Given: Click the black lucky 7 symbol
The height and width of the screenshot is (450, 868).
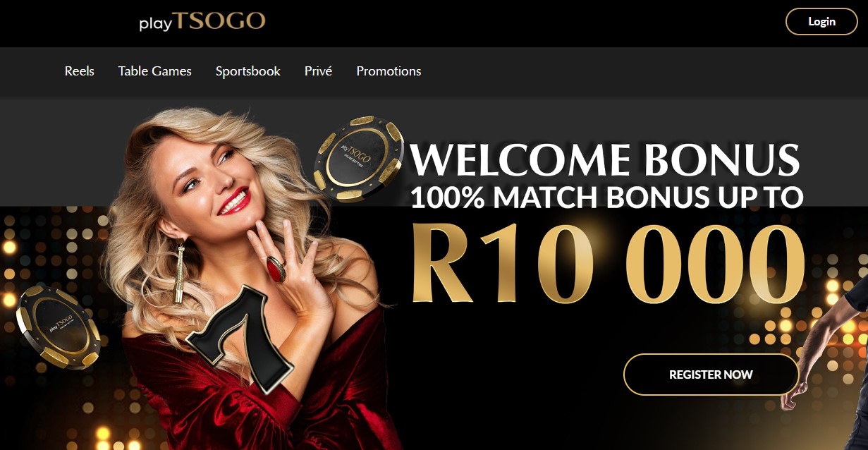Looking at the screenshot, I should pyautogui.click(x=238, y=337).
